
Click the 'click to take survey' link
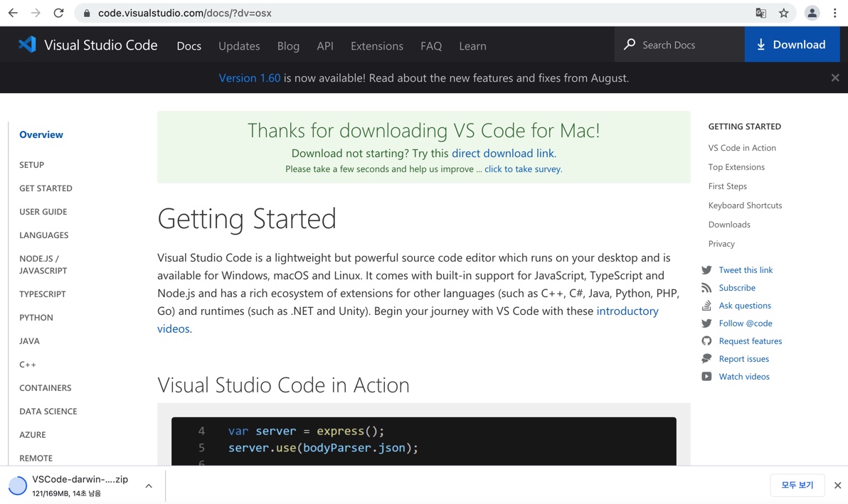(522, 169)
